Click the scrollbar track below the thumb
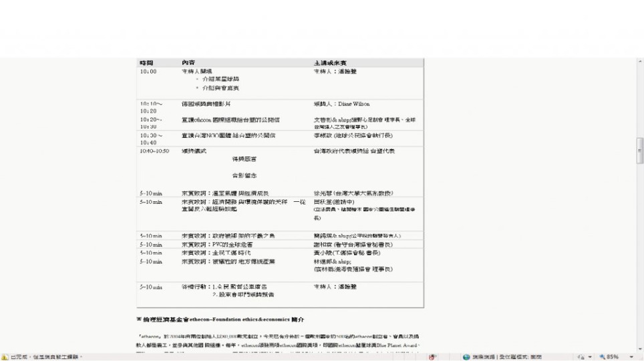 coord(640,267)
